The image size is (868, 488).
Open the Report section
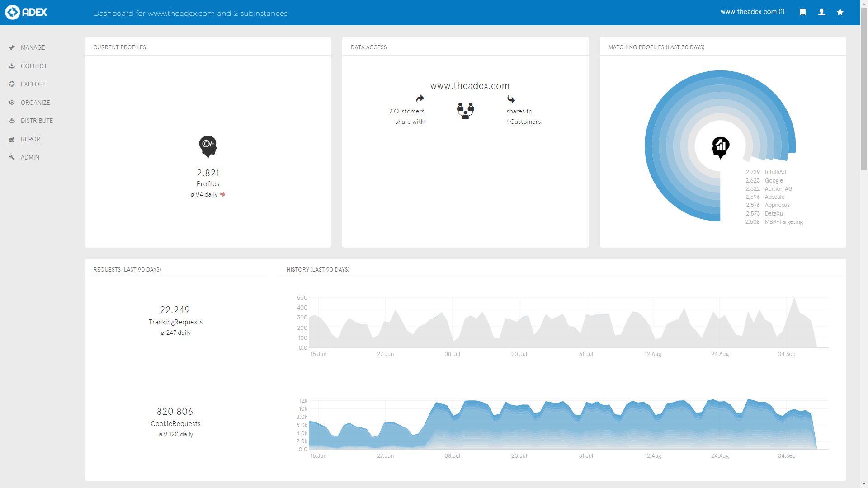(x=32, y=139)
